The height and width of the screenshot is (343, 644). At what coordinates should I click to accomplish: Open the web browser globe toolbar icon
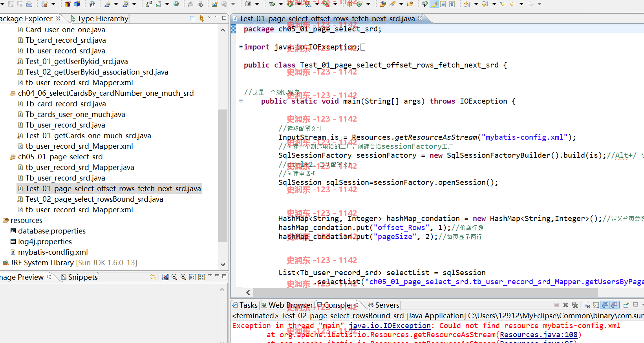[x=176, y=4]
